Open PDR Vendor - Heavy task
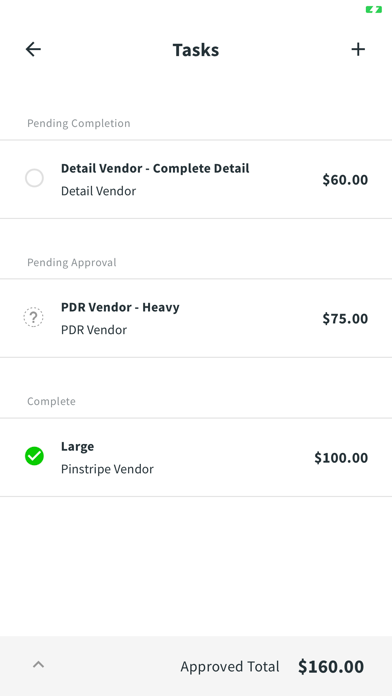Screen dimensions: 392x696 196,318
